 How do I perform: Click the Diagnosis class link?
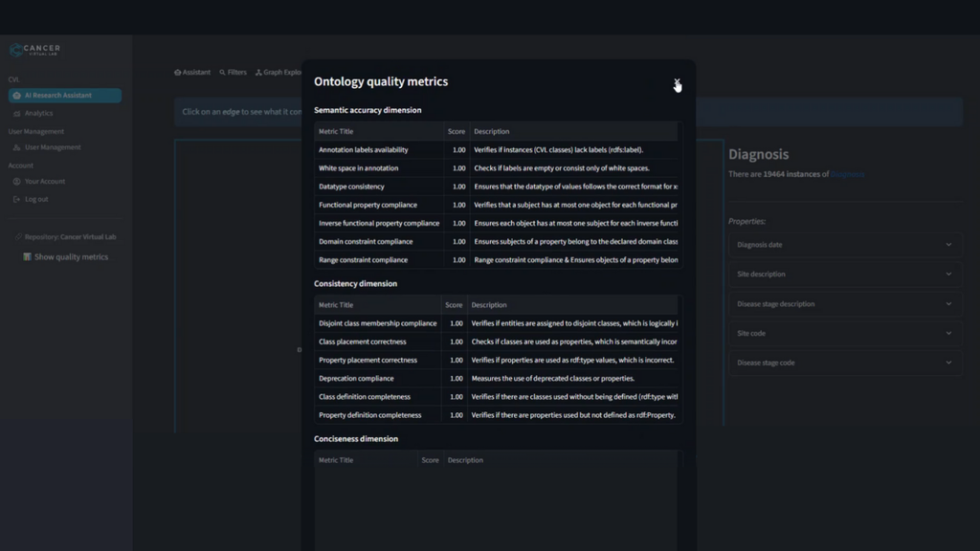pos(847,174)
